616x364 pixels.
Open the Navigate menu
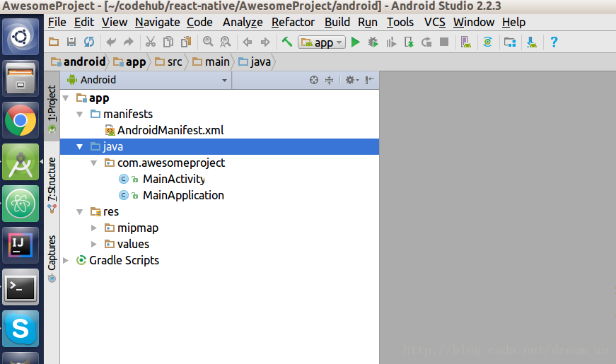(x=158, y=23)
